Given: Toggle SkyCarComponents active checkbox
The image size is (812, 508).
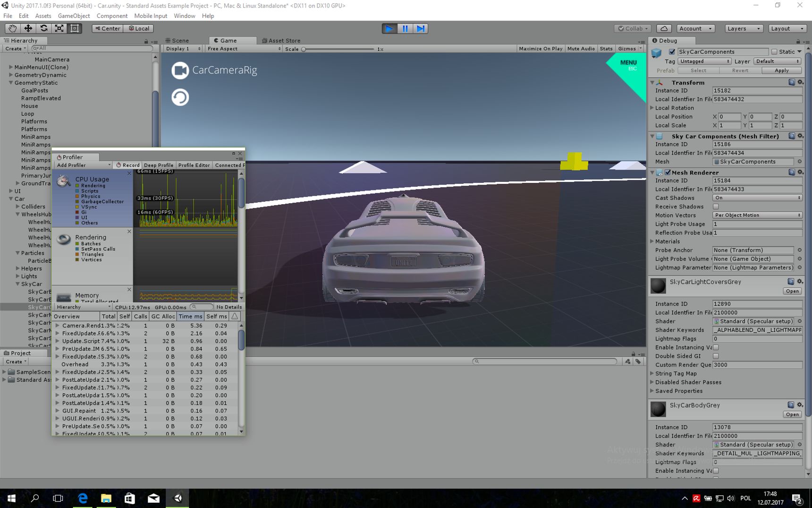Looking at the screenshot, I should tap(672, 52).
